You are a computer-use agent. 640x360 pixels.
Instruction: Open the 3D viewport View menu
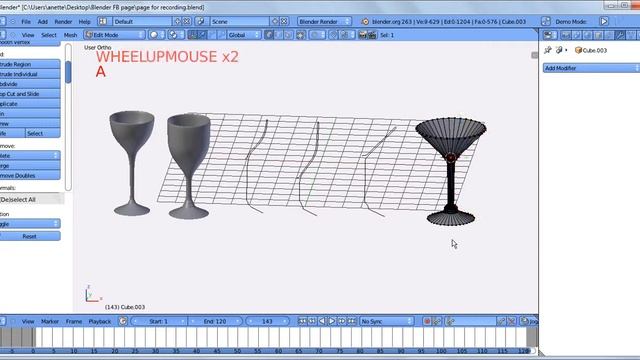click(28, 35)
